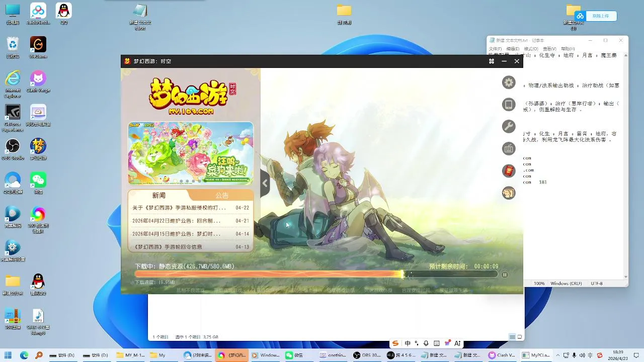Open the folder icon at top center desktop
This screenshot has width=644, height=362.
(344, 14)
